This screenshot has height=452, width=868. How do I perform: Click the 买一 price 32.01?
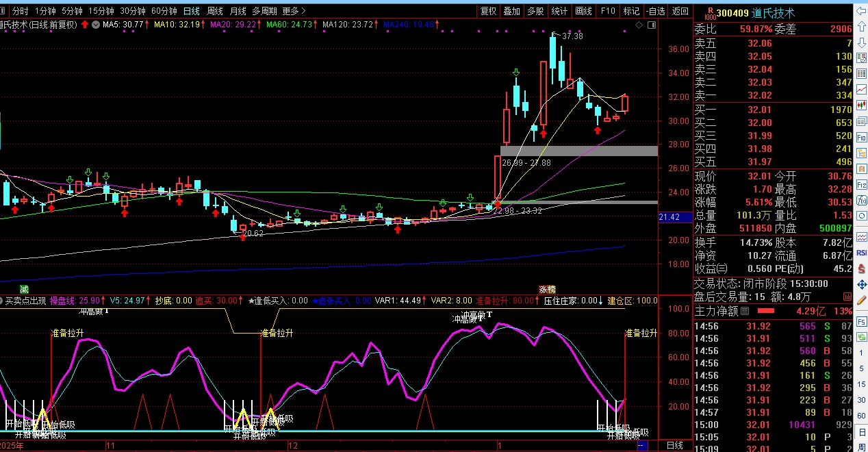759,109
